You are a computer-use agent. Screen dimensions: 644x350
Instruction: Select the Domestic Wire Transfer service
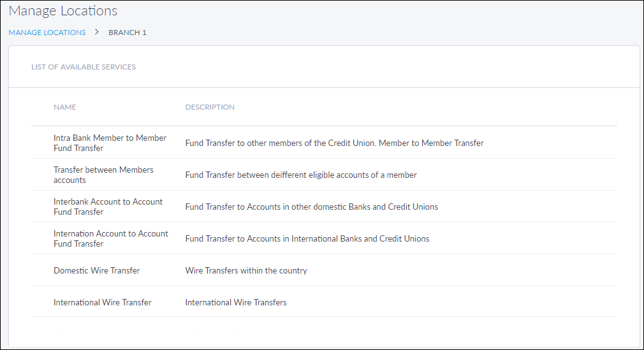(97, 270)
